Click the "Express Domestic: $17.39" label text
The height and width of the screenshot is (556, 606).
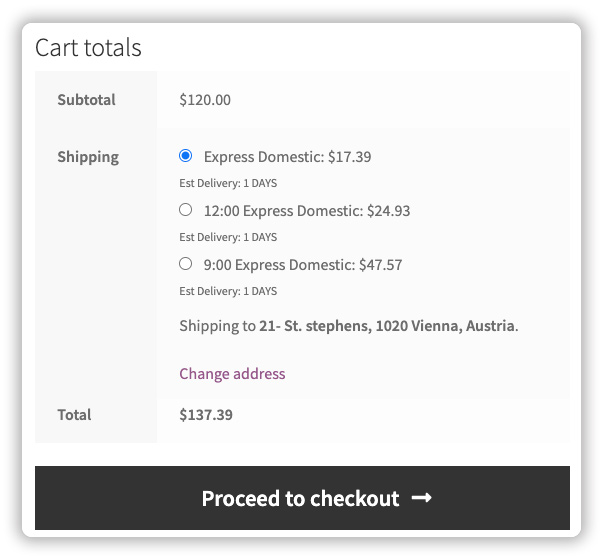pyautogui.click(x=288, y=157)
